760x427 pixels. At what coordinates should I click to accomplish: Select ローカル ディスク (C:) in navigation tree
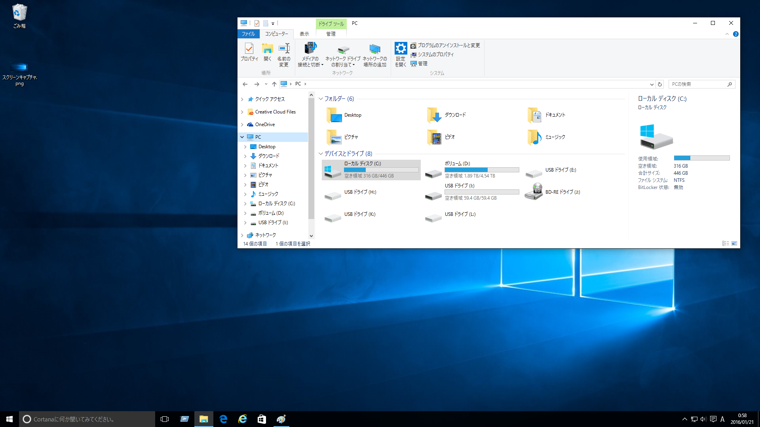coord(272,204)
